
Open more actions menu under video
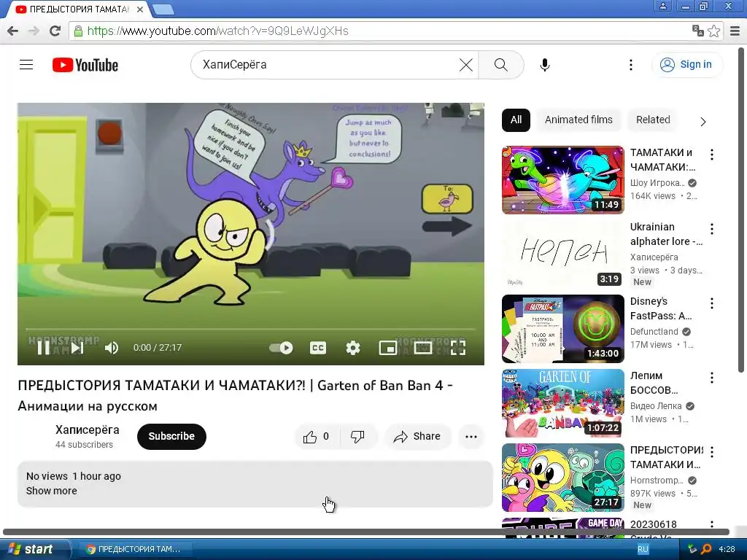pyautogui.click(x=471, y=437)
